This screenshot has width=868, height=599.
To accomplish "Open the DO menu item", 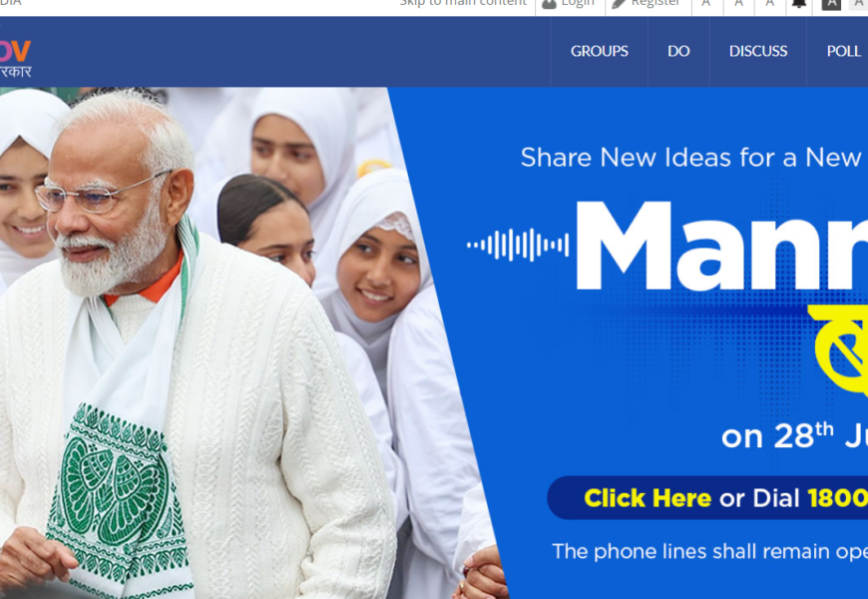I will click(x=678, y=51).
